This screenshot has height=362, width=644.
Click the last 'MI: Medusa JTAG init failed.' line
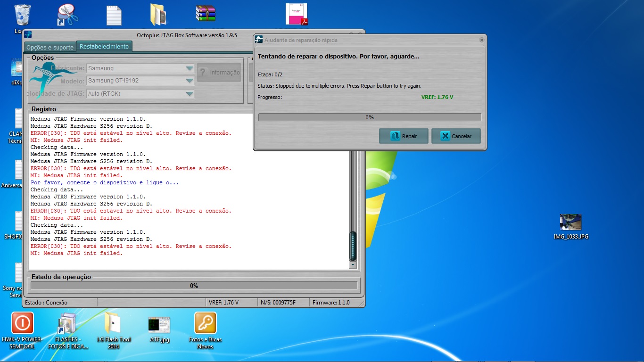tap(76, 253)
